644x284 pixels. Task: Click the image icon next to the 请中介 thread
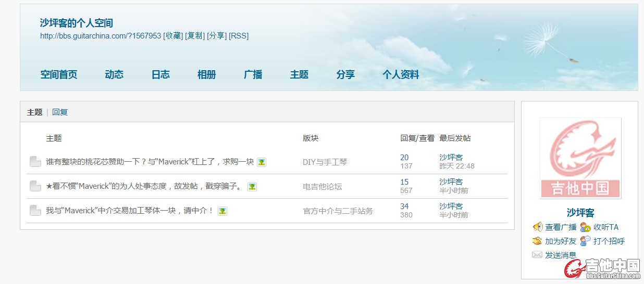222,211
